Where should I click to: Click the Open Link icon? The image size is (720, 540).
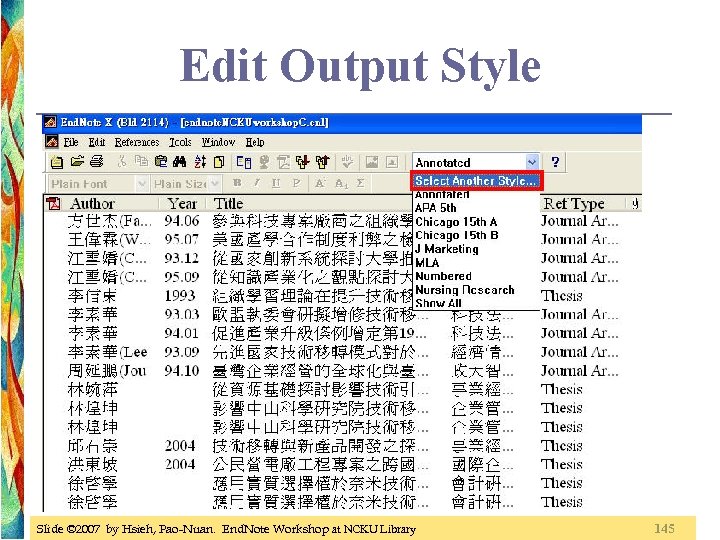pyautogui.click(x=283, y=162)
